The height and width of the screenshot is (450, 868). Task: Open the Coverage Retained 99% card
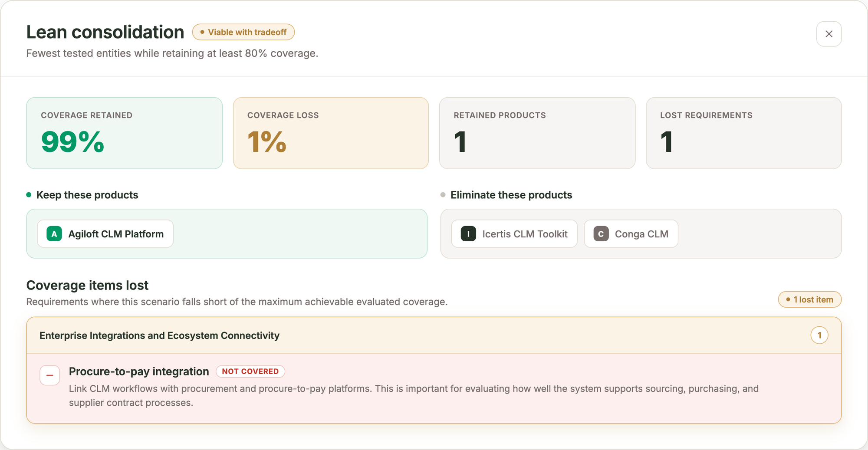point(125,133)
